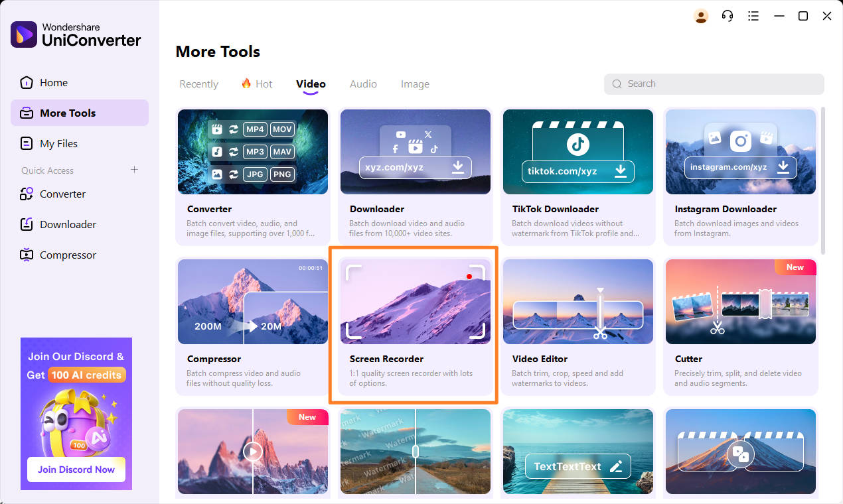Open Downloader from Quick Access
The image size is (843, 504).
[x=80, y=224]
